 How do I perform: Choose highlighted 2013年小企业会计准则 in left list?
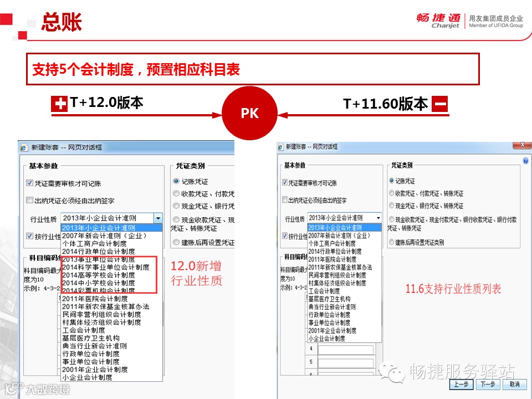[111, 228]
